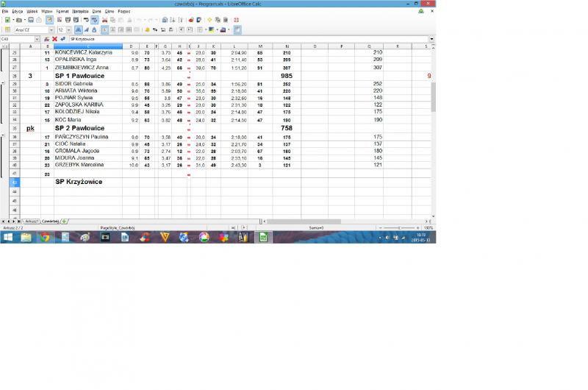Toggle underline formatting

pos(94,30)
